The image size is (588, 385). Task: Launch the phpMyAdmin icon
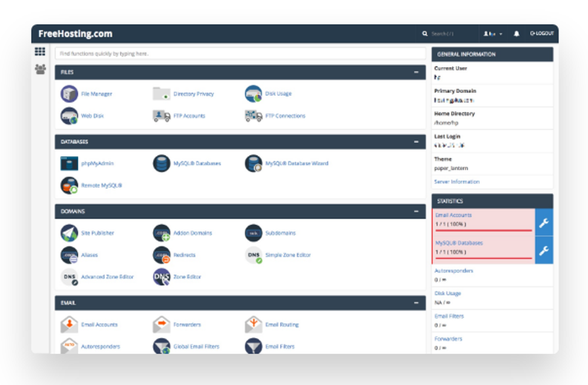69,164
